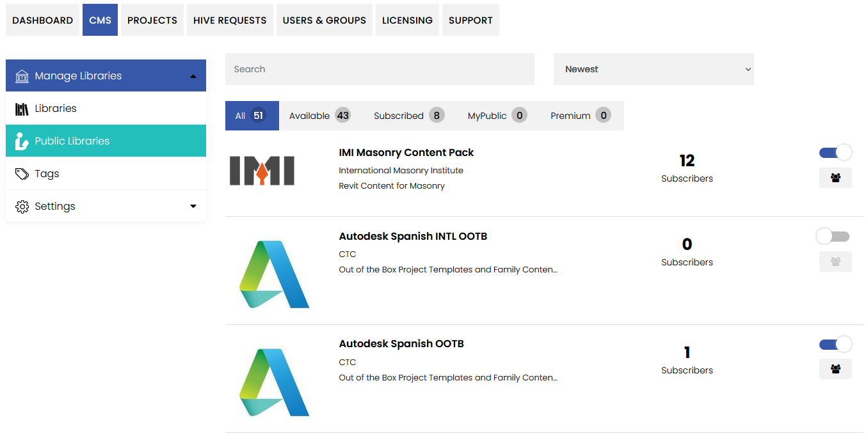Viewport: 868px width, 438px height.
Task: Switch to the Subscribed filter tab
Action: tap(408, 116)
